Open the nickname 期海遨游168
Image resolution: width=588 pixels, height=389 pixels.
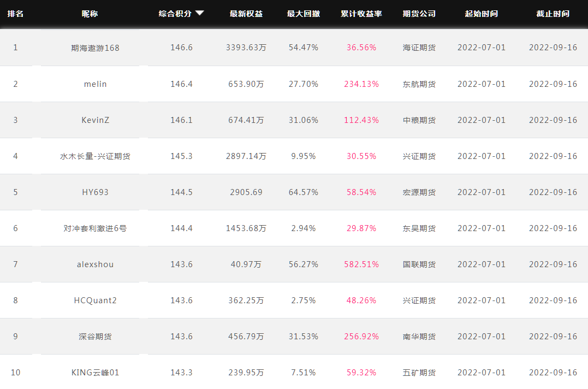[95, 48]
